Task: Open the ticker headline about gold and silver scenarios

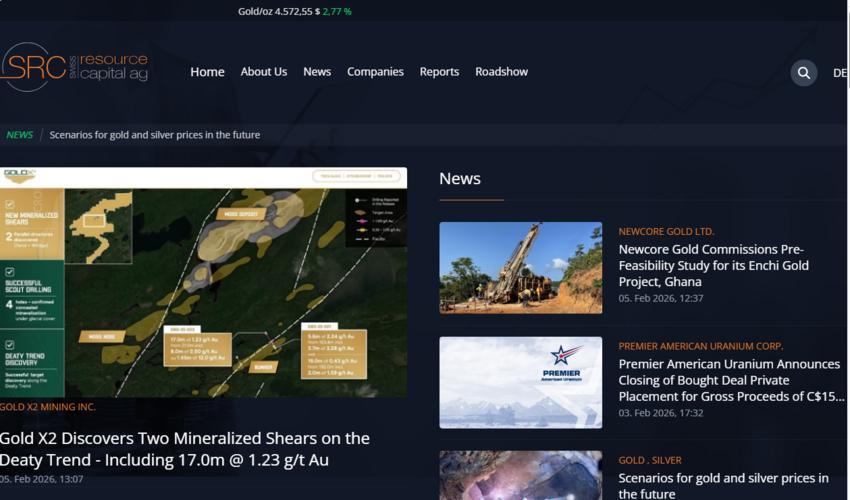Action: [154, 135]
